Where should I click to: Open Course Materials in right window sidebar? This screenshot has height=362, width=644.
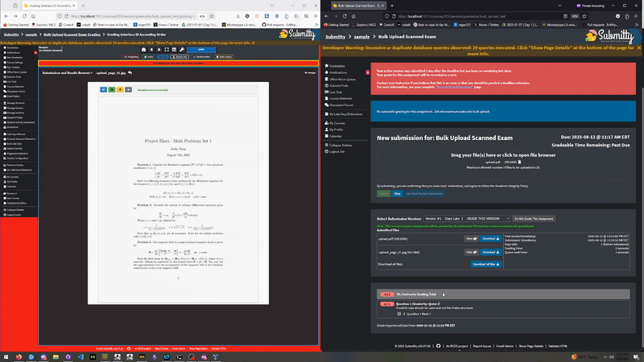pyautogui.click(x=340, y=98)
